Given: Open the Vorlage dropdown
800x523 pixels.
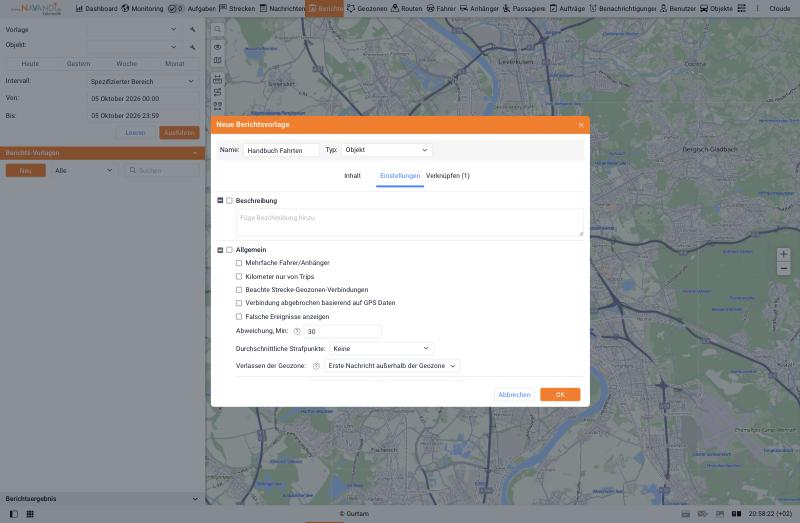Looking at the screenshot, I should point(134,30).
